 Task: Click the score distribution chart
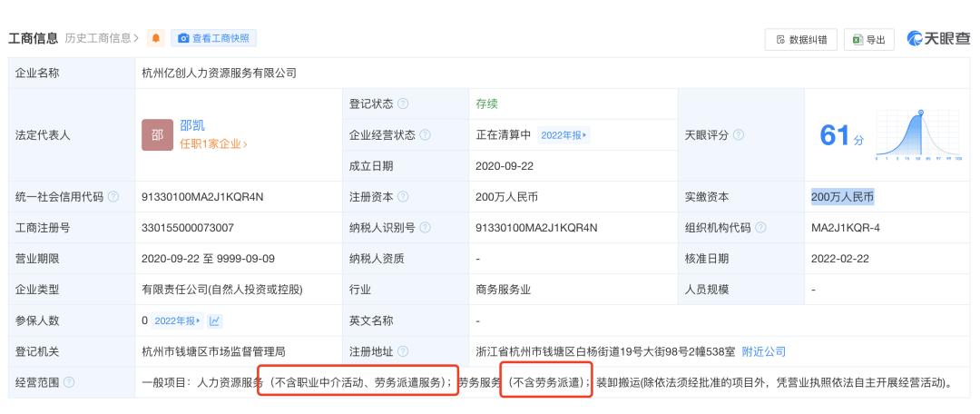tap(918, 135)
